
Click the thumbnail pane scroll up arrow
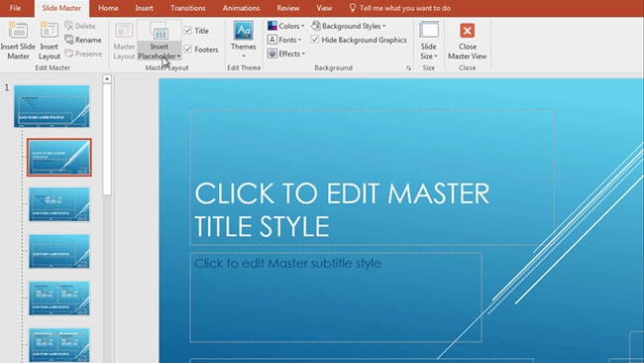[107, 79]
